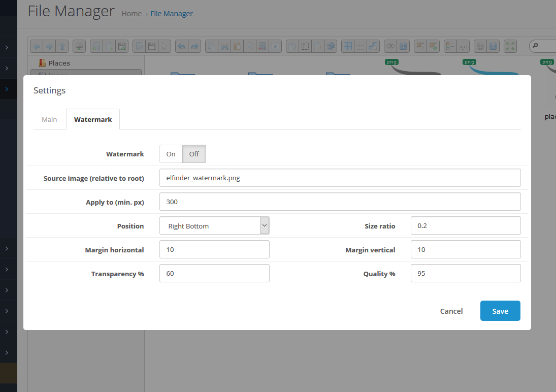Select the Watermark tab
The image size is (556, 392).
pyautogui.click(x=93, y=119)
